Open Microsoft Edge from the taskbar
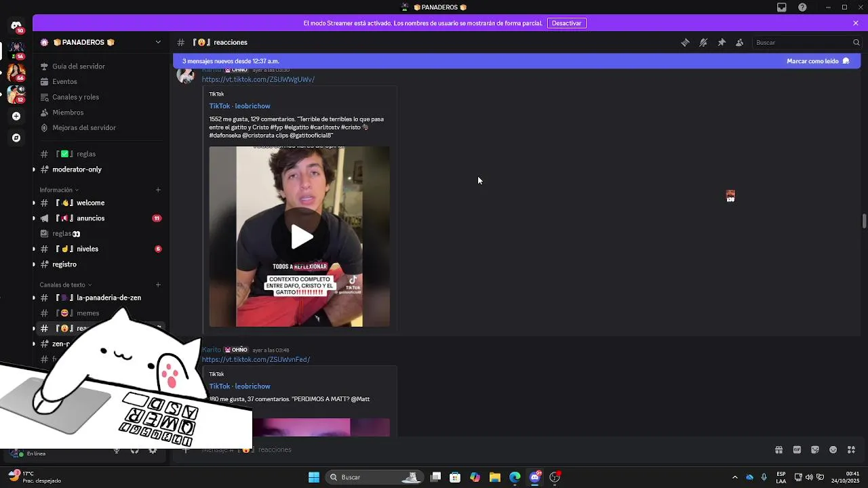 (515, 477)
